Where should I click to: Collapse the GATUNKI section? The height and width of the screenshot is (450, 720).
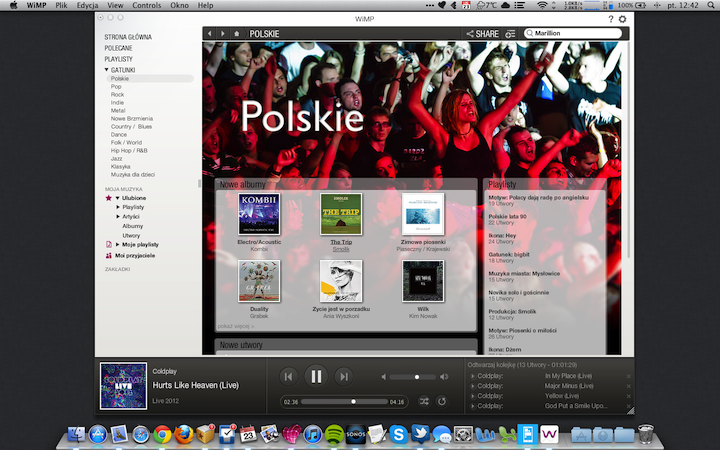tap(107, 70)
